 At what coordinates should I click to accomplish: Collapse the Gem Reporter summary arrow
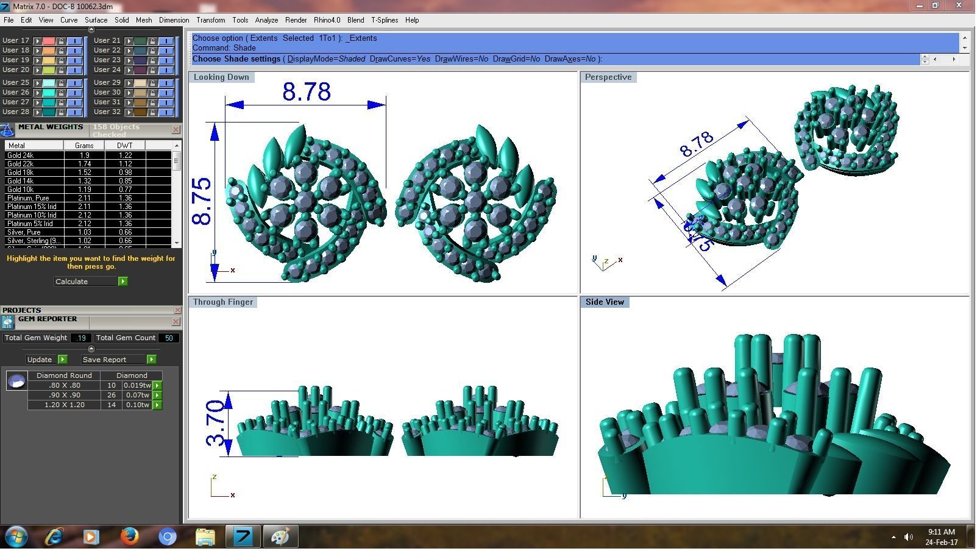coord(91,350)
